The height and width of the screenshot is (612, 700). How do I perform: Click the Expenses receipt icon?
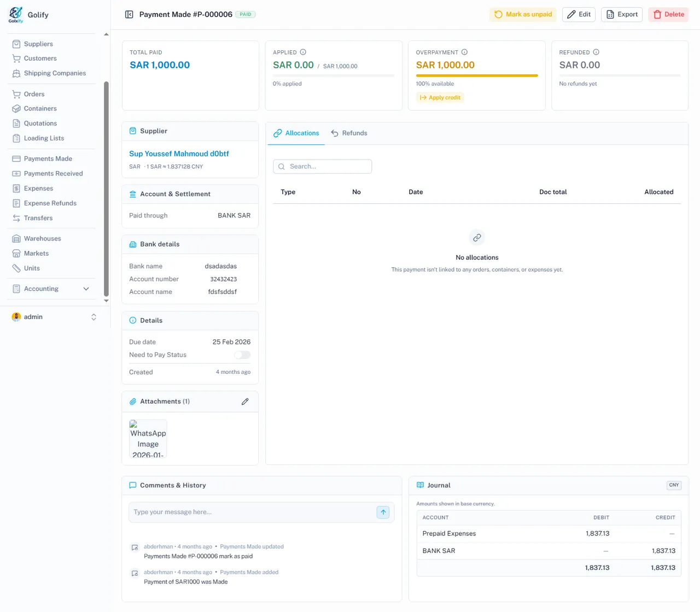pos(16,189)
